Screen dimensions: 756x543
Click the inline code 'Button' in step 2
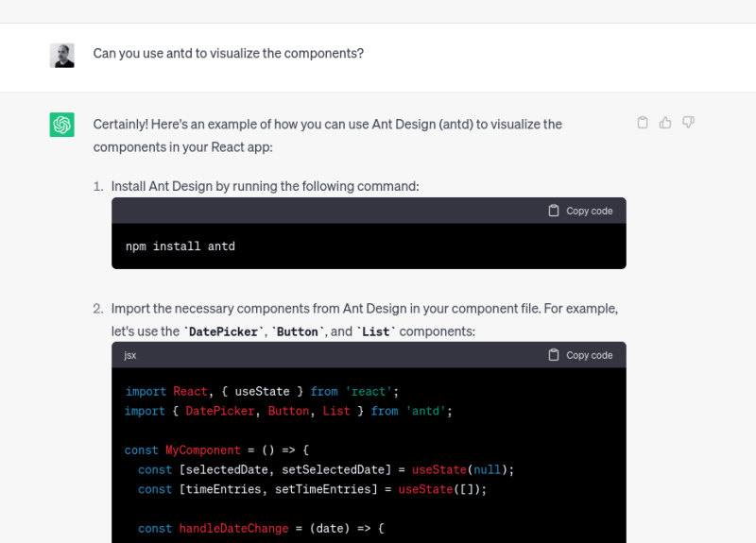point(298,331)
